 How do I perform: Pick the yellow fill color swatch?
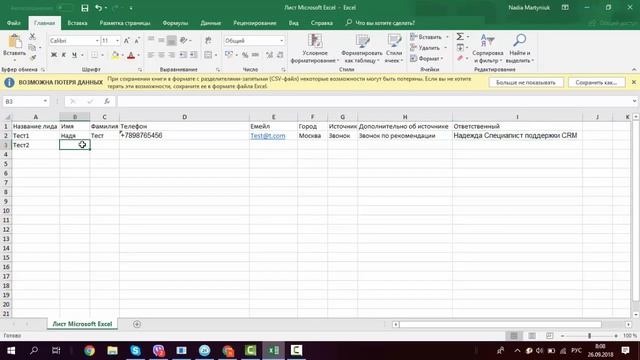(115, 55)
